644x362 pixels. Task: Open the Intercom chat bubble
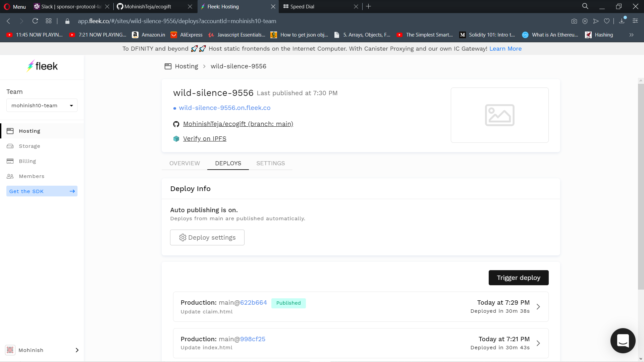pyautogui.click(x=623, y=341)
